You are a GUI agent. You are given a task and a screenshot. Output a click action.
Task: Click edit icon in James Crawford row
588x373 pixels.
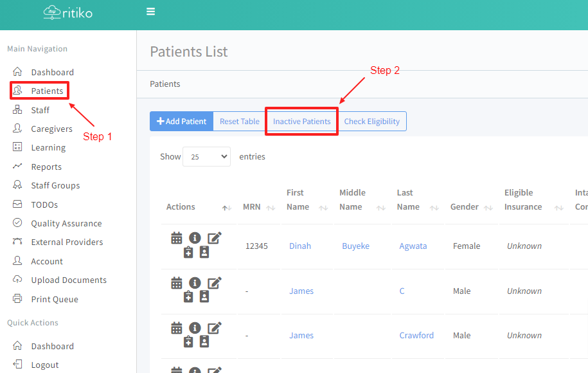214,328
